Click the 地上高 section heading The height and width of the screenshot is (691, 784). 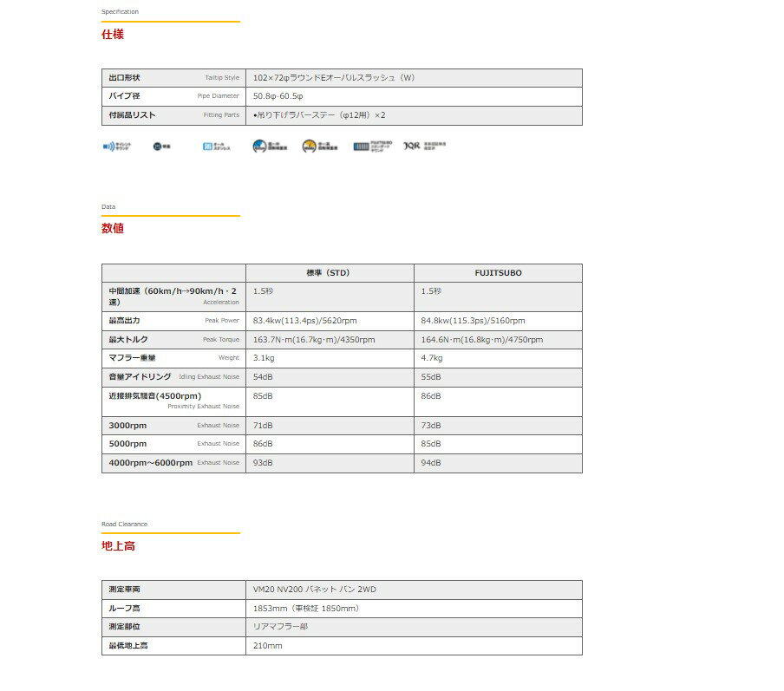click(118, 546)
